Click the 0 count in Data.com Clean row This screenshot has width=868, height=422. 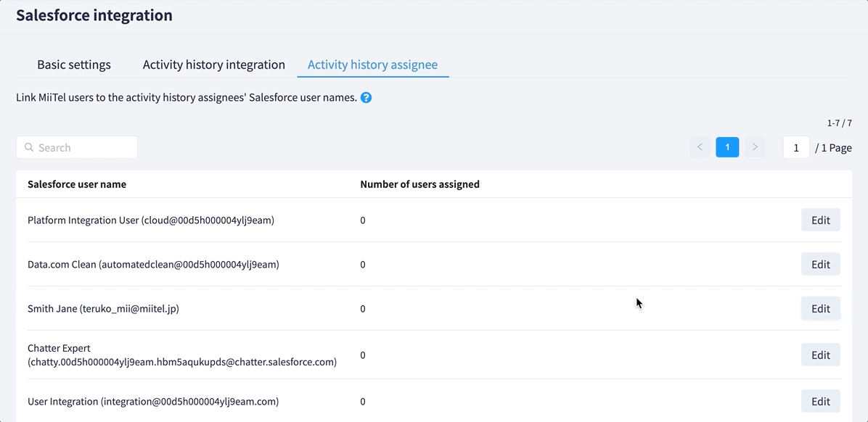[363, 265]
